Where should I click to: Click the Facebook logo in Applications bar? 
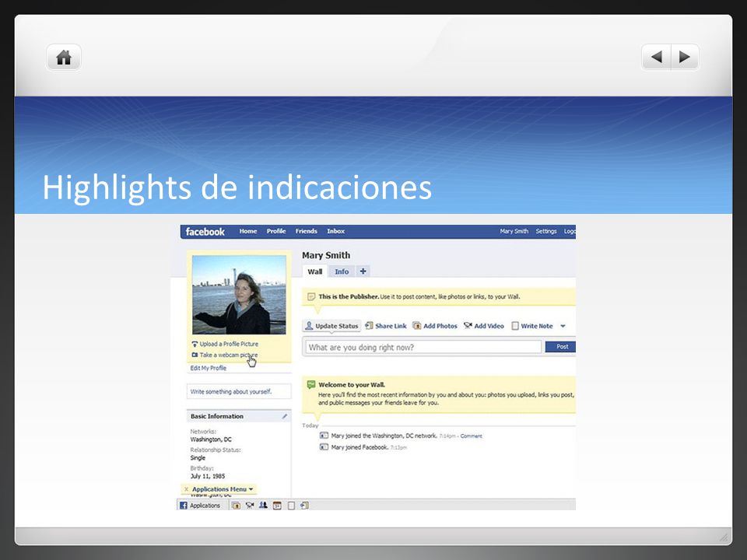(184, 506)
